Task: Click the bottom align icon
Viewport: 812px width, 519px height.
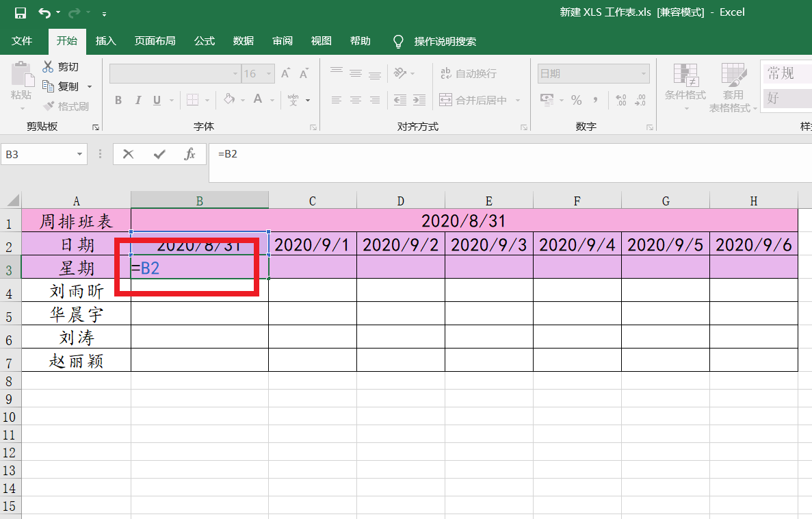Action: coord(375,74)
